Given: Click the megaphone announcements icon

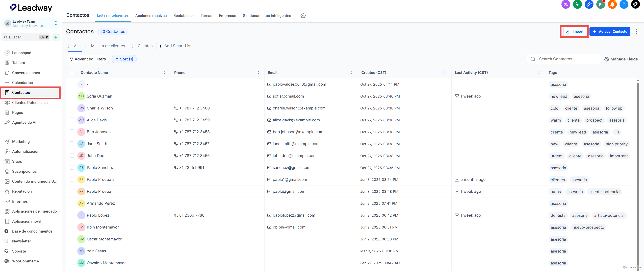Looking at the screenshot, I should [x=601, y=4].
